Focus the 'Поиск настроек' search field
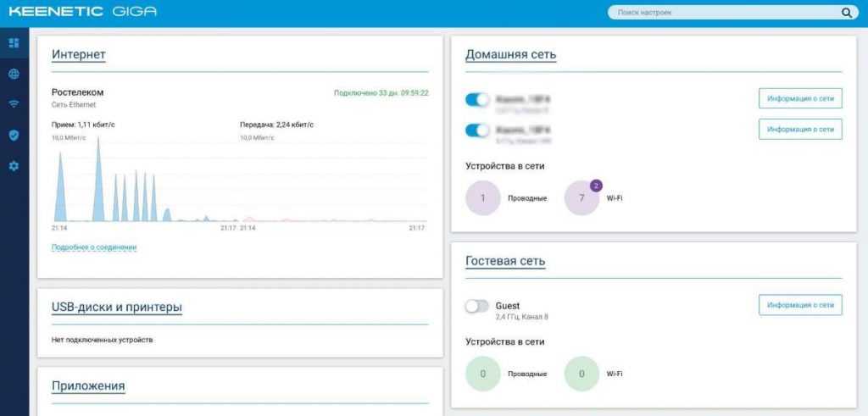868x416 pixels. pyautogui.click(x=725, y=13)
